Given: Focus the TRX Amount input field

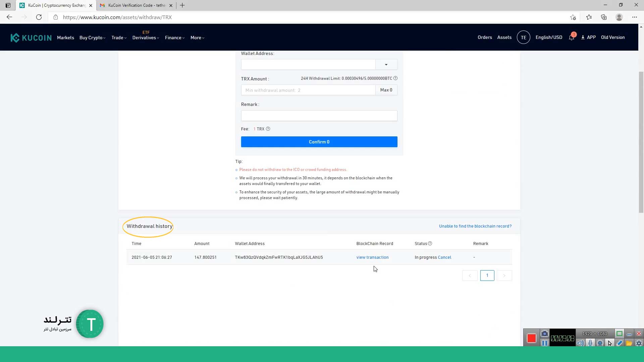Looking at the screenshot, I should pos(308,90).
